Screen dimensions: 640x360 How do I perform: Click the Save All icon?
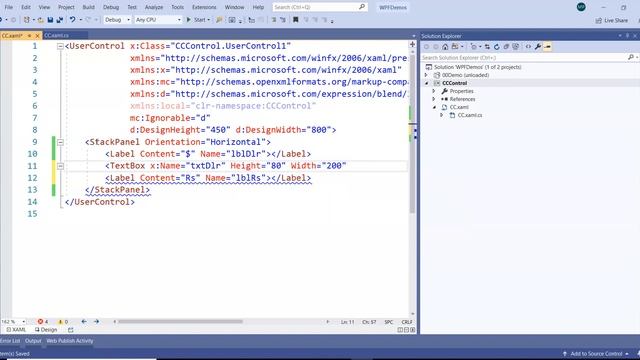click(60, 20)
